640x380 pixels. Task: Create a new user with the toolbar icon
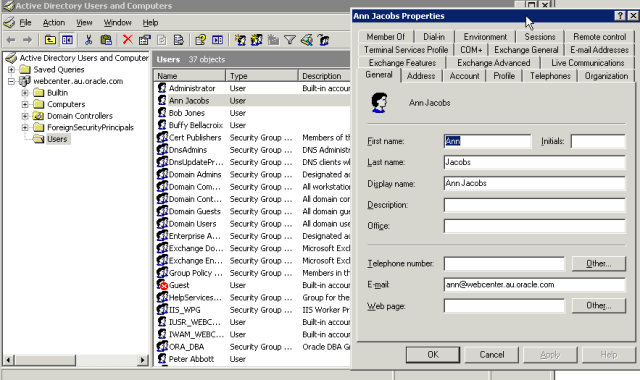point(240,40)
